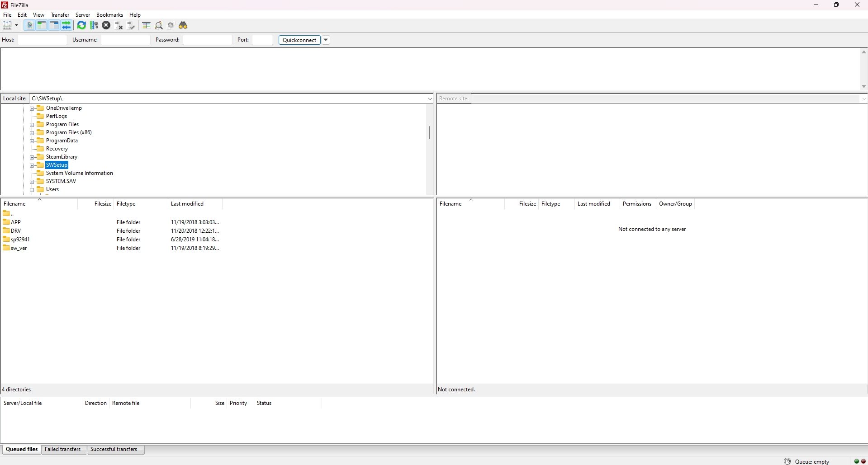The image size is (868, 465).
Task: Click the 11/19/2018 3:03:03 modified date
Action: point(195,222)
